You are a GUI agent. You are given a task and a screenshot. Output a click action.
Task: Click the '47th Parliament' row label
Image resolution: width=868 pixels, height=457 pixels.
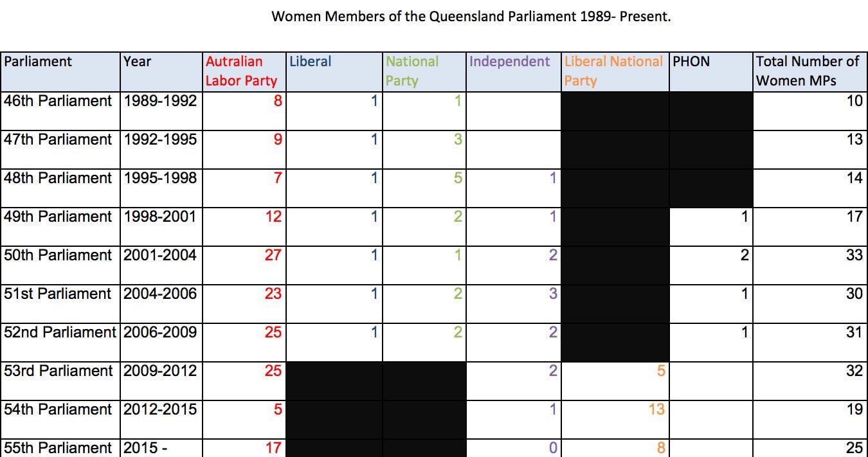click(x=58, y=139)
